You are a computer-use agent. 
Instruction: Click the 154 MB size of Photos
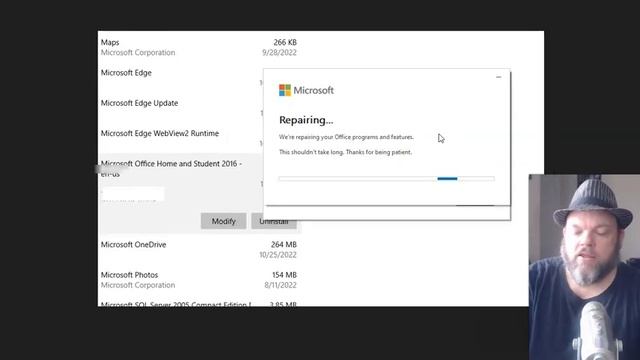[284, 275]
